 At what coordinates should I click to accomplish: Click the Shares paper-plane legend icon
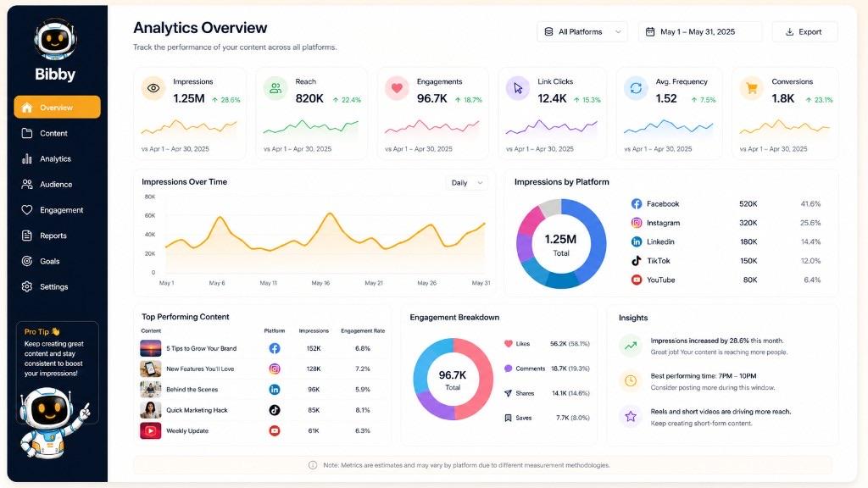(x=509, y=393)
